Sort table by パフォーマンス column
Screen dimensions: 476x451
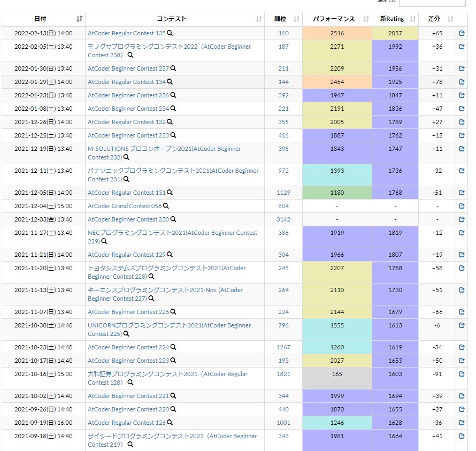337,19
